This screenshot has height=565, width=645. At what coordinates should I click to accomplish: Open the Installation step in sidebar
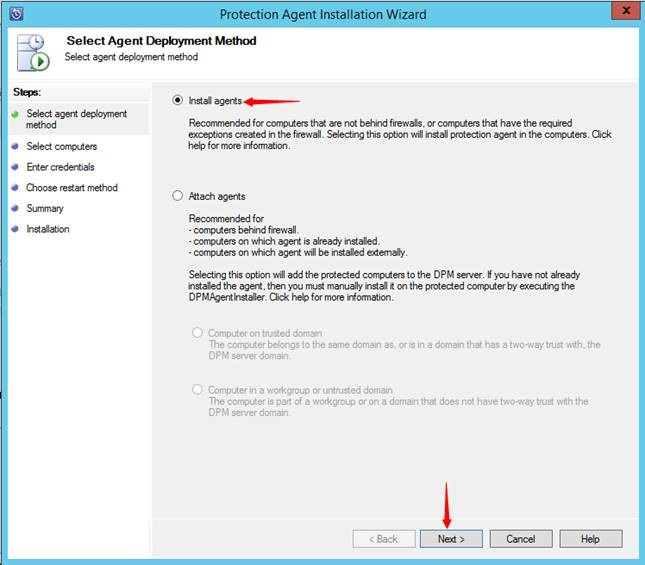coord(48,229)
